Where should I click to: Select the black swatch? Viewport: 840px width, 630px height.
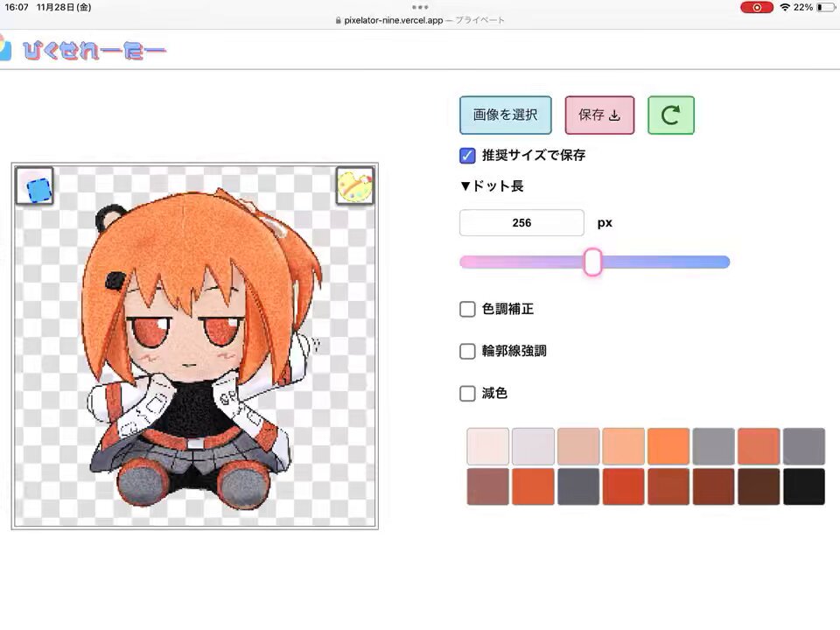pos(804,486)
